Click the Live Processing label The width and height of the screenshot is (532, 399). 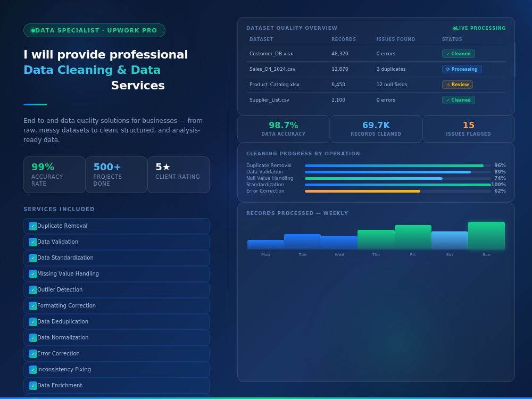[x=480, y=28]
